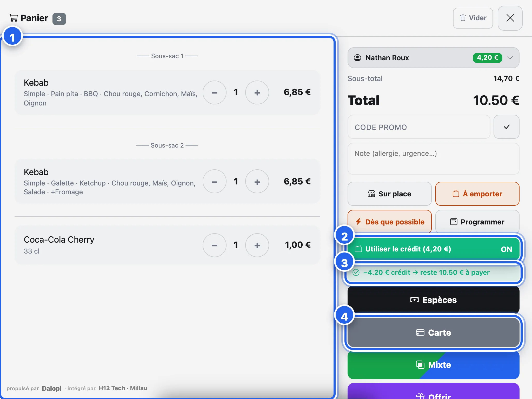Click the user avatar icon beside Nathan Roux
This screenshot has height=399, width=532.
pos(357,58)
